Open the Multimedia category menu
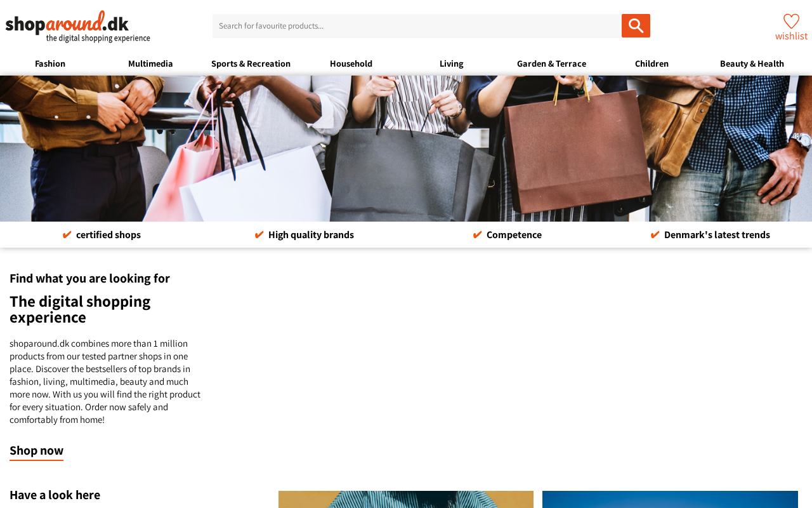Screen dimensions: 812x508 click(150, 63)
